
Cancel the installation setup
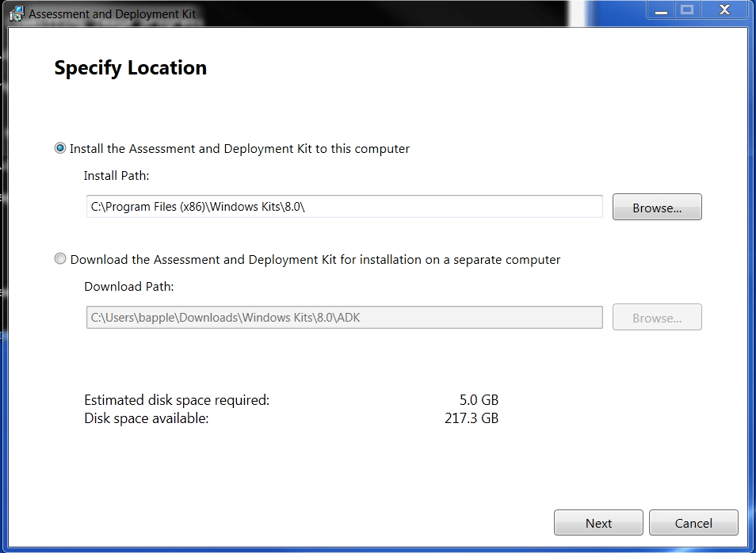tap(693, 523)
